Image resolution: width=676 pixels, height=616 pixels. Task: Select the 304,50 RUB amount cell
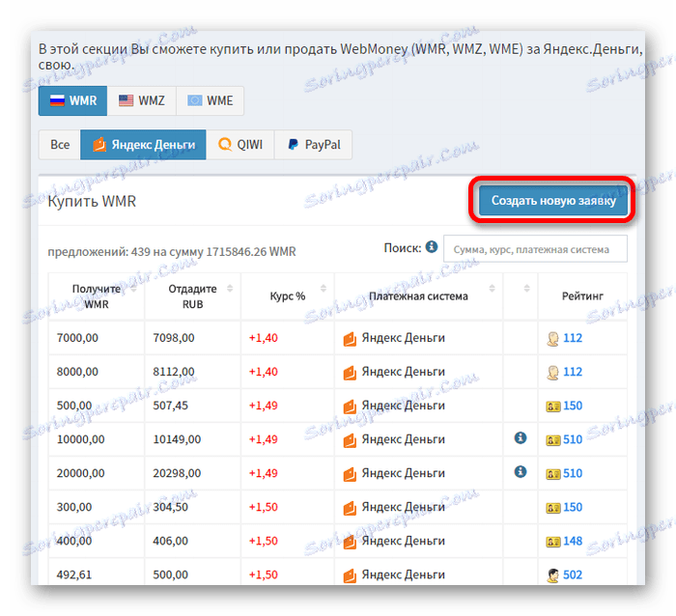coord(192,507)
